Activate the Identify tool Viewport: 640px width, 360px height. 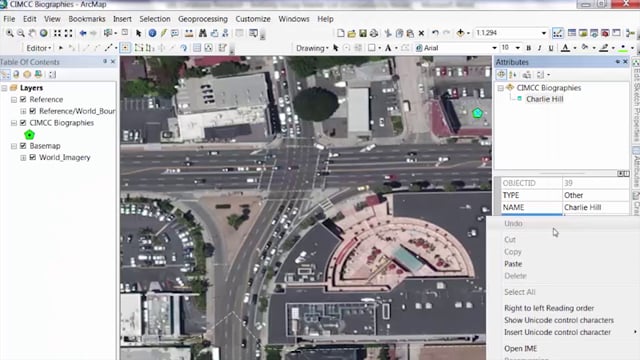click(x=152, y=33)
